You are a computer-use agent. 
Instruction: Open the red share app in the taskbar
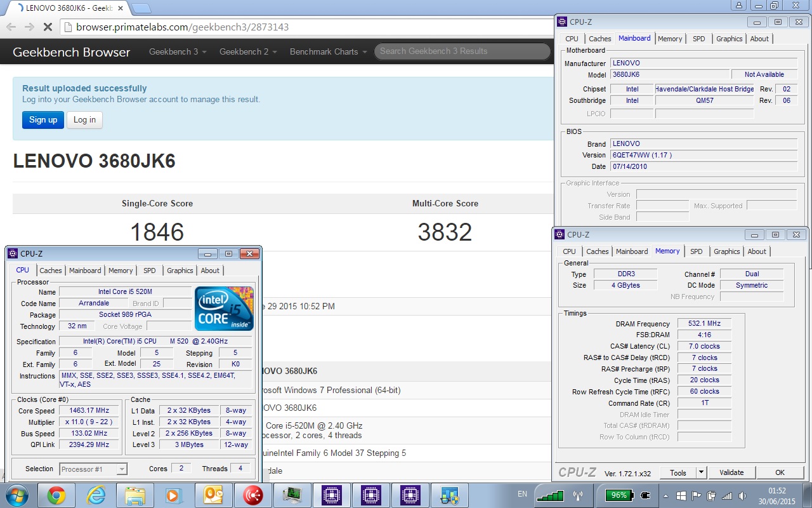pos(252,495)
